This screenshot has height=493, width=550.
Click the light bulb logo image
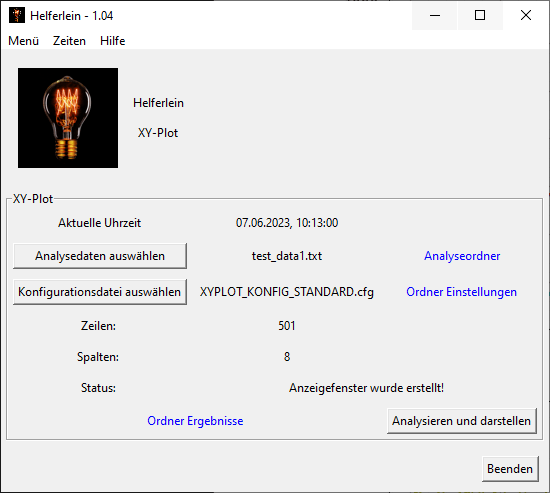click(68, 118)
